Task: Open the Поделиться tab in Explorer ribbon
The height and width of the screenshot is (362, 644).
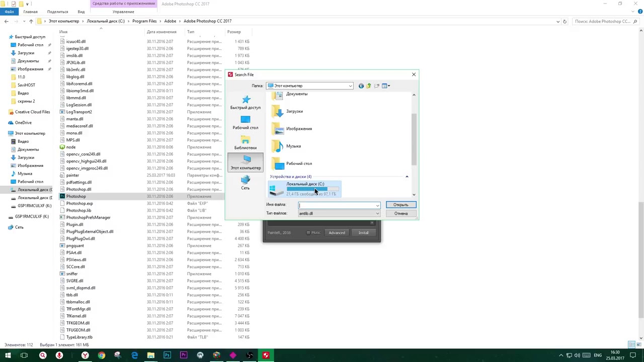Action: click(x=57, y=12)
